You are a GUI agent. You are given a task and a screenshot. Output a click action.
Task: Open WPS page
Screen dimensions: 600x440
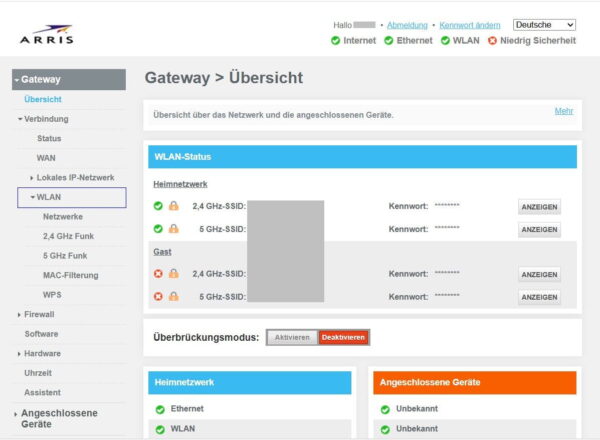pyautogui.click(x=52, y=295)
